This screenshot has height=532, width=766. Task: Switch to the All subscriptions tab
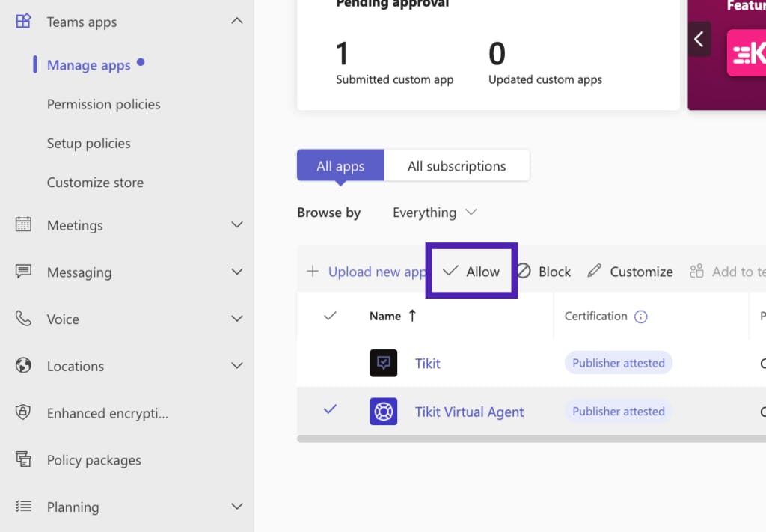456,166
